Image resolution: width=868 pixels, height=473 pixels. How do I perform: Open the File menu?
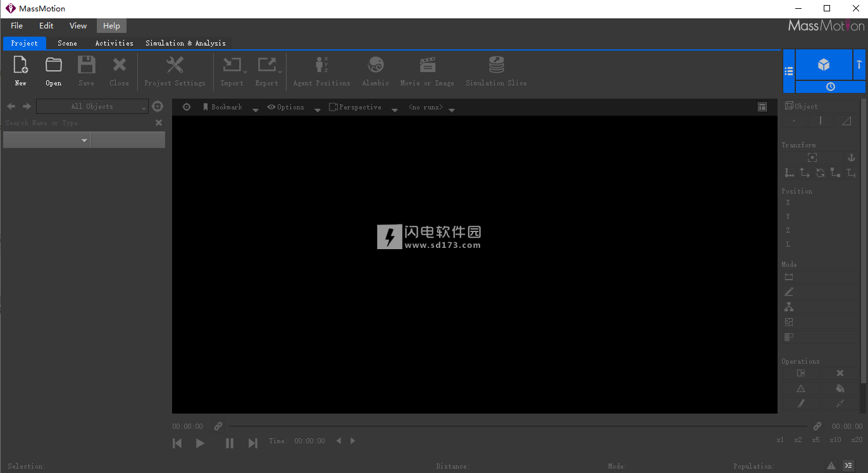click(17, 26)
